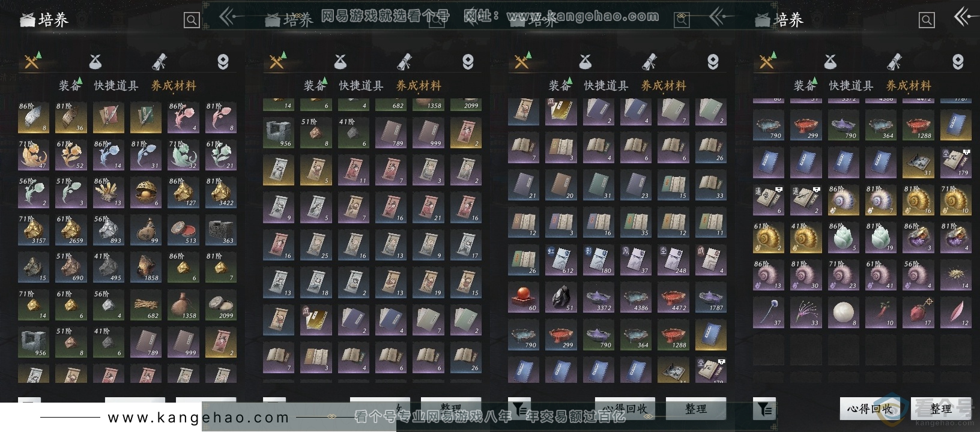Switch to 快捷道具 tab in the second panel
The height and width of the screenshot is (432, 980).
click(x=361, y=86)
